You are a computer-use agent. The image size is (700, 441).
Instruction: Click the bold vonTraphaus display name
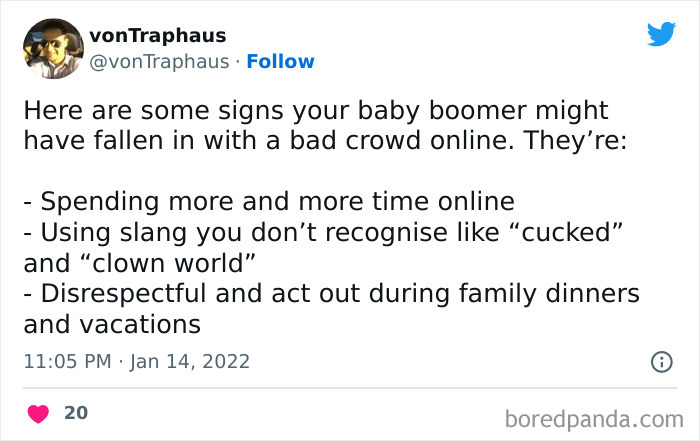(157, 34)
